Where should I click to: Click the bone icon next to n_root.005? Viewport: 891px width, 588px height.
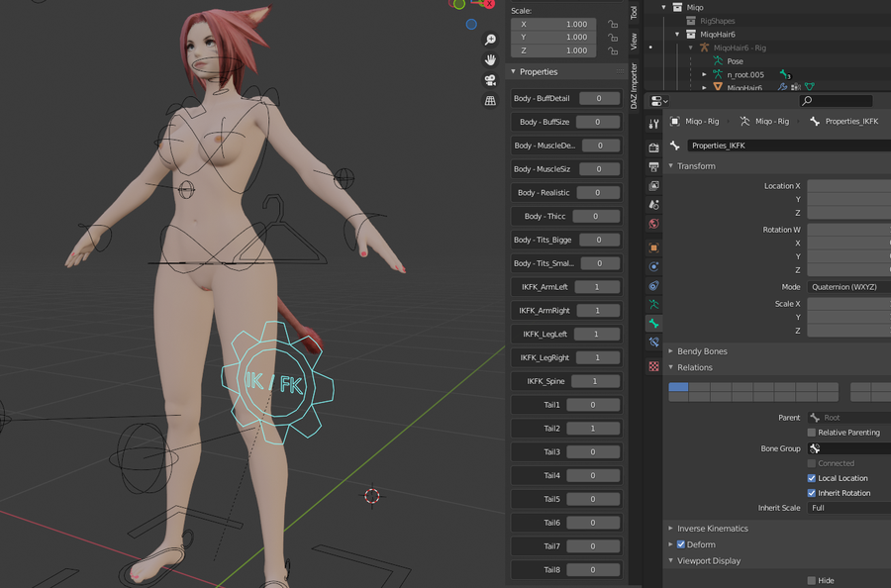785,74
